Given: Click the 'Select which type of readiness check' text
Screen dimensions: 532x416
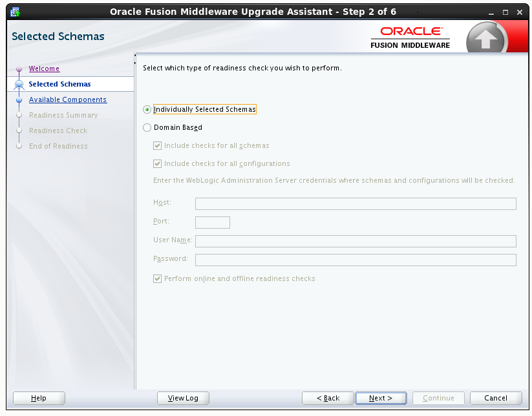Looking at the screenshot, I should [x=242, y=68].
